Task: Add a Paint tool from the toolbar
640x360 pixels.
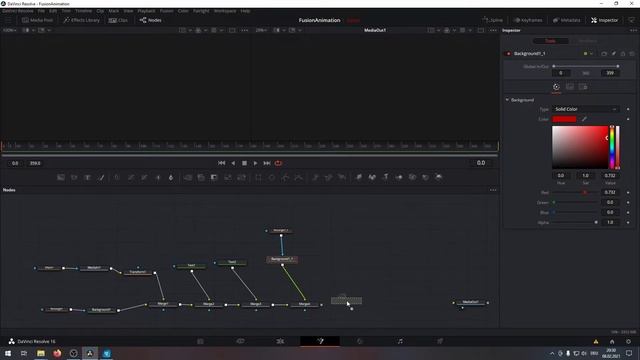Action: 101,177
